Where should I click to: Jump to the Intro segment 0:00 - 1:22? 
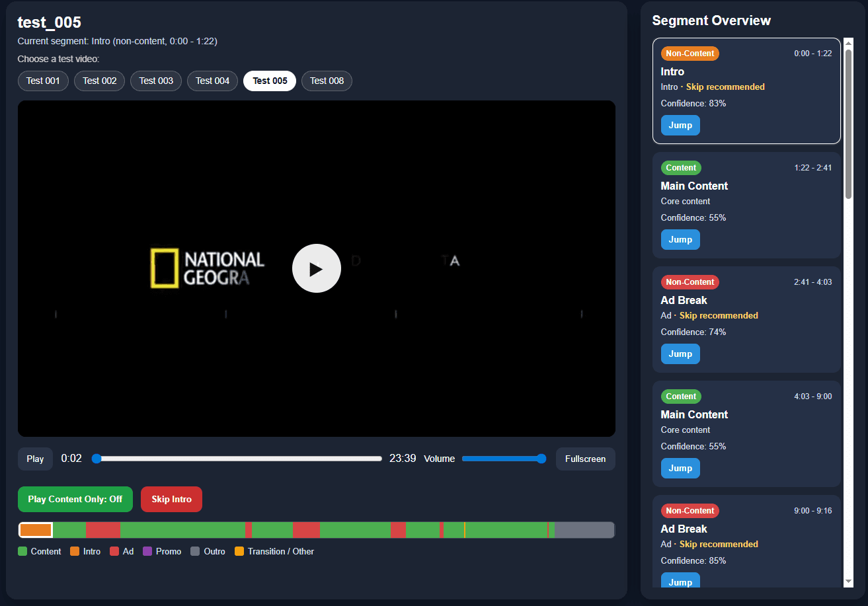[x=680, y=125]
